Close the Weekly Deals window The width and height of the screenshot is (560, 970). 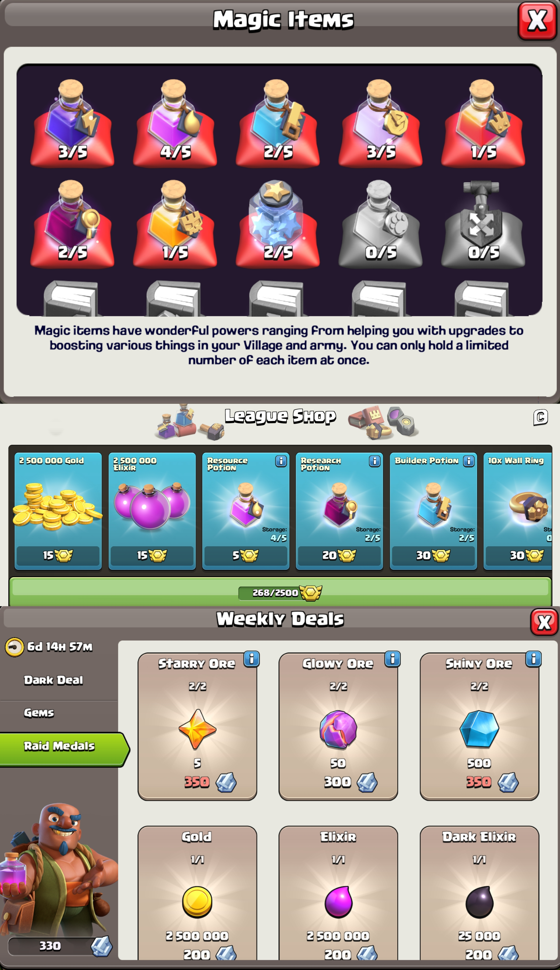pos(544,622)
